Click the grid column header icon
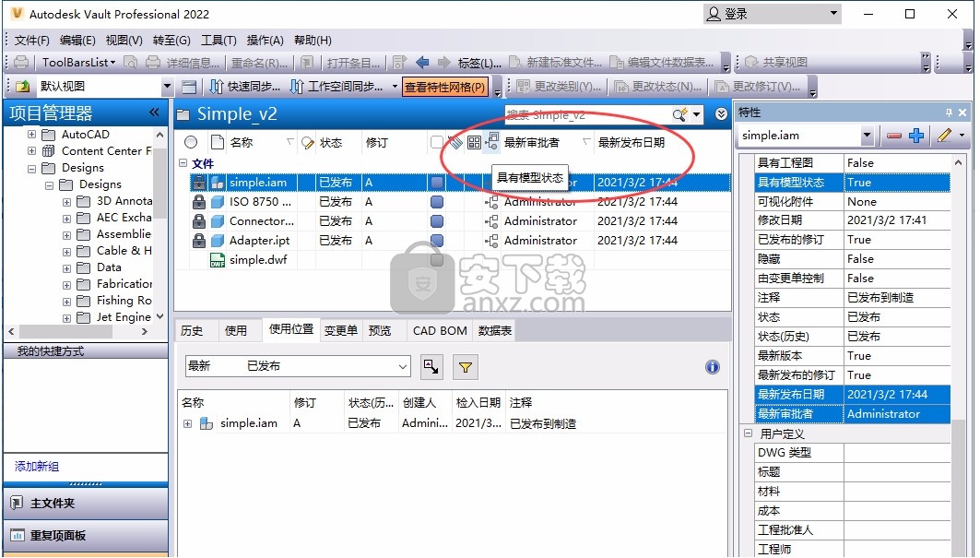The height and width of the screenshot is (558, 980). click(475, 143)
